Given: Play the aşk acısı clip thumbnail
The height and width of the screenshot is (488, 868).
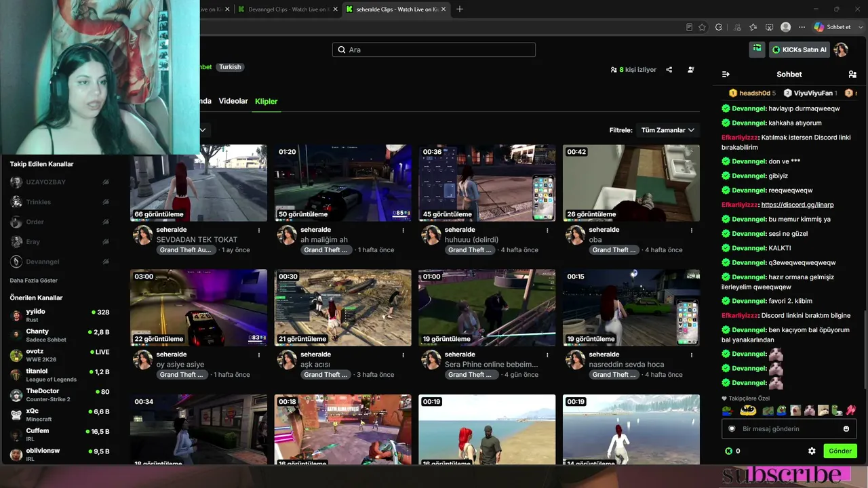Looking at the screenshot, I should point(343,308).
